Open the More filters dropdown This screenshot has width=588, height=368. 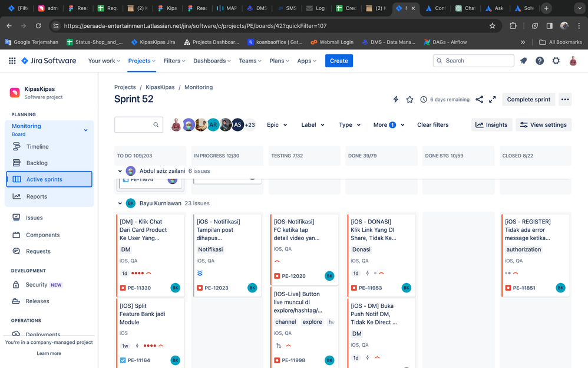(x=388, y=124)
